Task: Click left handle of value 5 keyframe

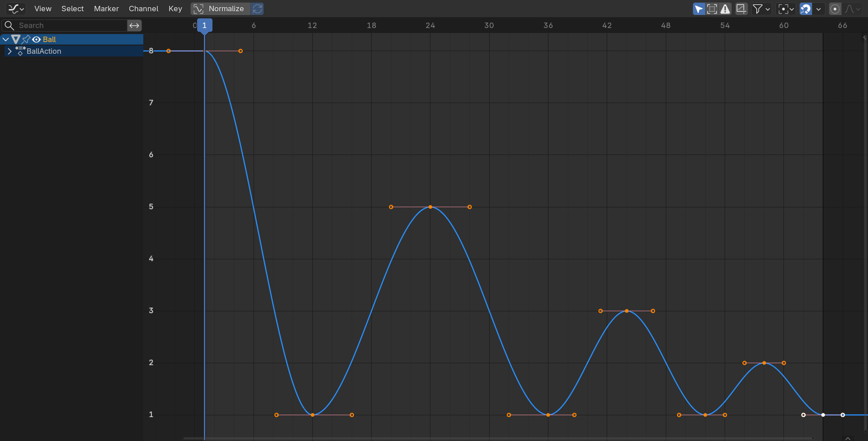Action: coord(391,207)
